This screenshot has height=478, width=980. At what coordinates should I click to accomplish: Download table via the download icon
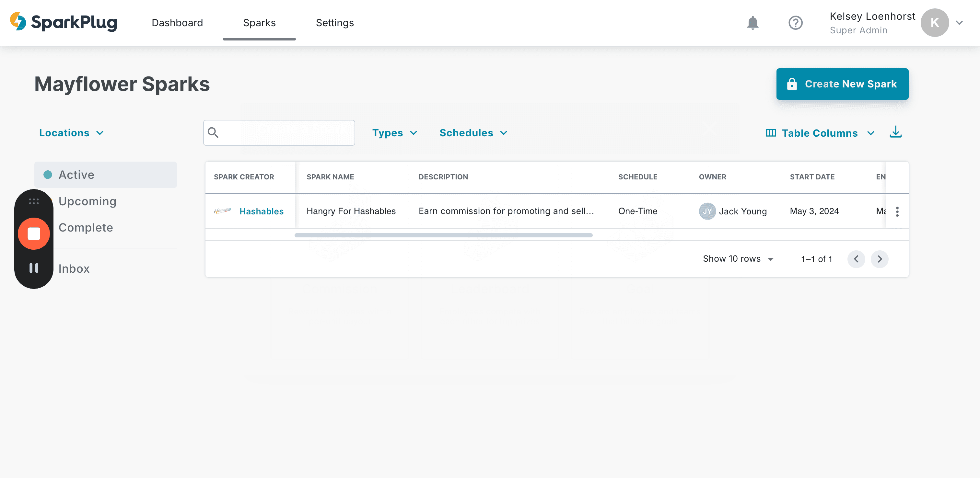click(x=895, y=132)
